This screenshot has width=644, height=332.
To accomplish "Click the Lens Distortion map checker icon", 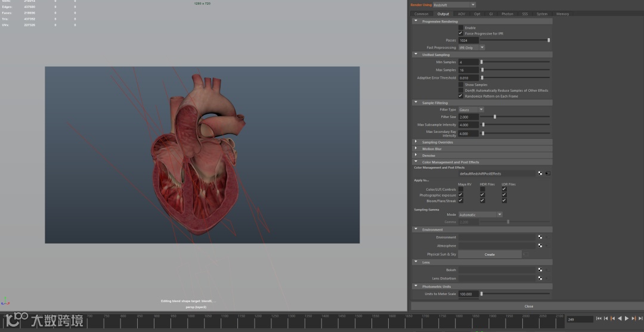I will [540, 278].
